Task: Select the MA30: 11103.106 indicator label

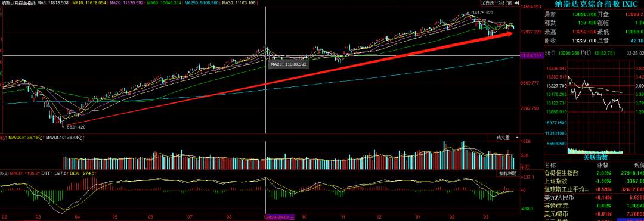Action: click(x=240, y=3)
